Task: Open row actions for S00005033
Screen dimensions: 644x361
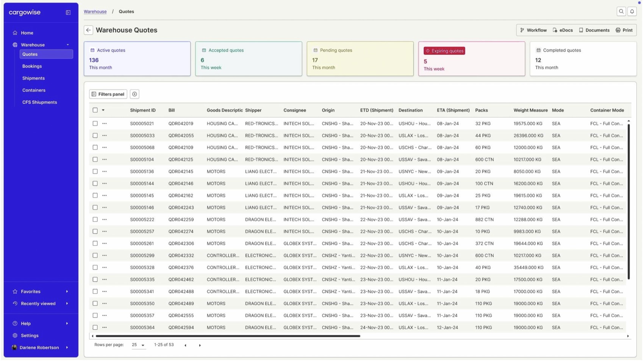Action: click(x=105, y=135)
